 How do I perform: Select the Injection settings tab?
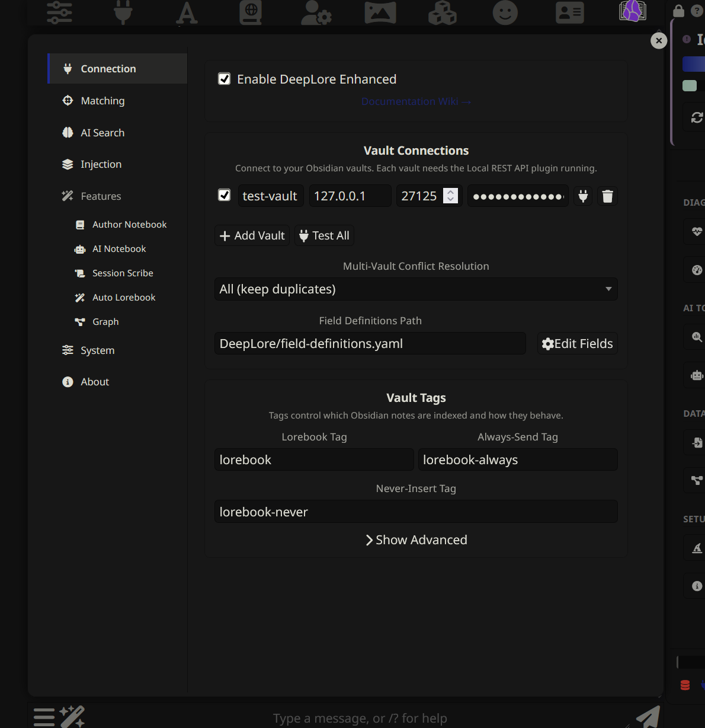click(117, 164)
